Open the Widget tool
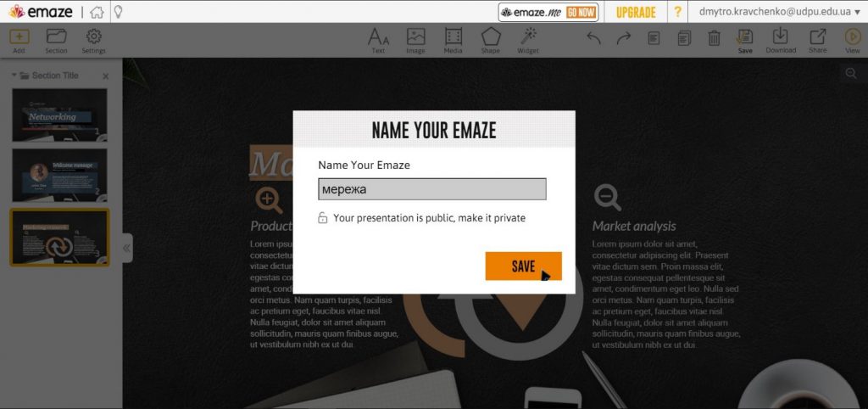This screenshot has height=409, width=868. [528, 42]
